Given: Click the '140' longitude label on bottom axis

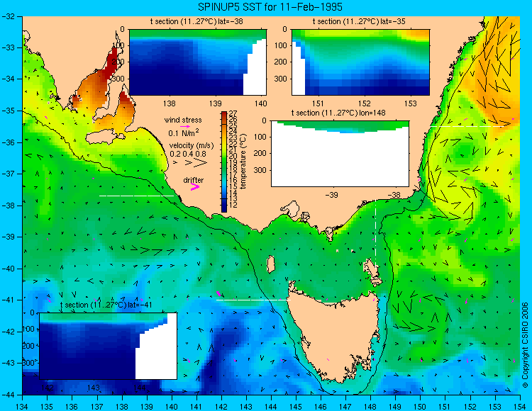Looking at the screenshot, I should click(x=172, y=407).
